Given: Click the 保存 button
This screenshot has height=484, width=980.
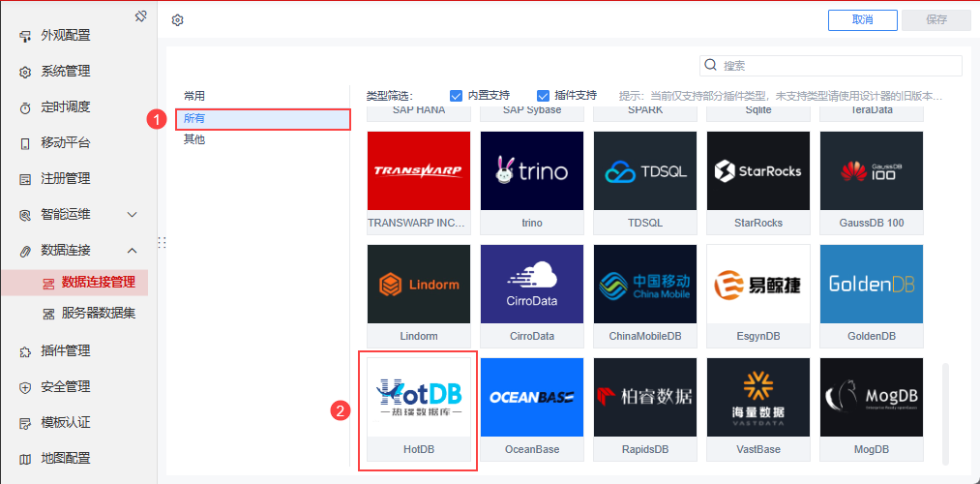Looking at the screenshot, I should [x=936, y=20].
